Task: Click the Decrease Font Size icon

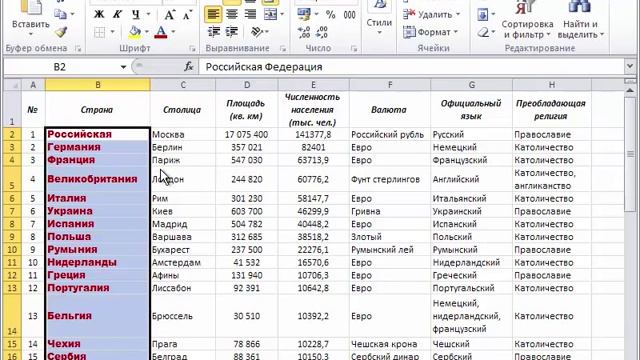Action: pos(187,15)
